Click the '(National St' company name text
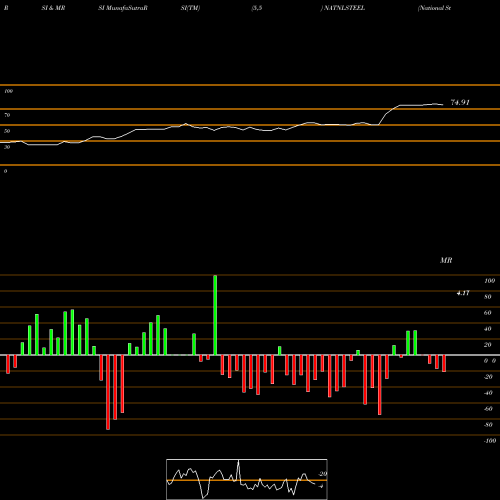 (x=434, y=8)
